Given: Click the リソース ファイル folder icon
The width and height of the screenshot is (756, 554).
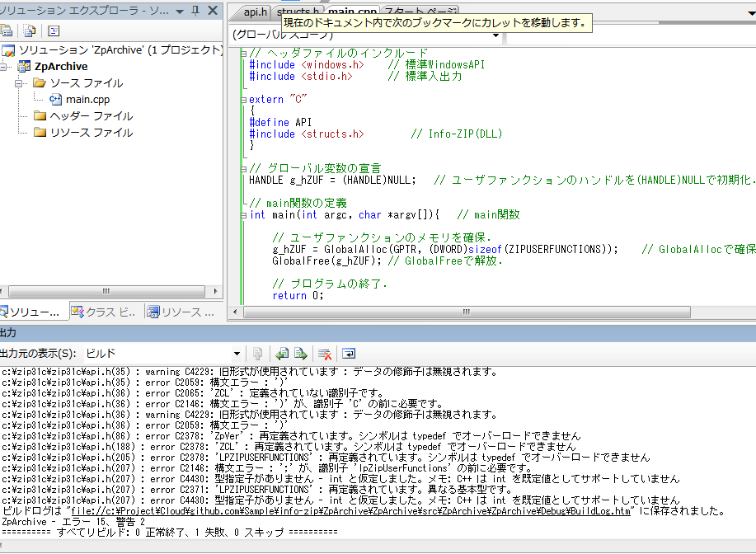Looking at the screenshot, I should point(40,132).
